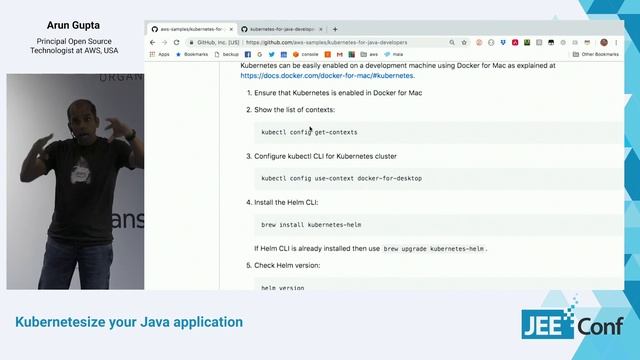Open the backup bookmark
Screen dimensions: 640x360
click(227, 54)
